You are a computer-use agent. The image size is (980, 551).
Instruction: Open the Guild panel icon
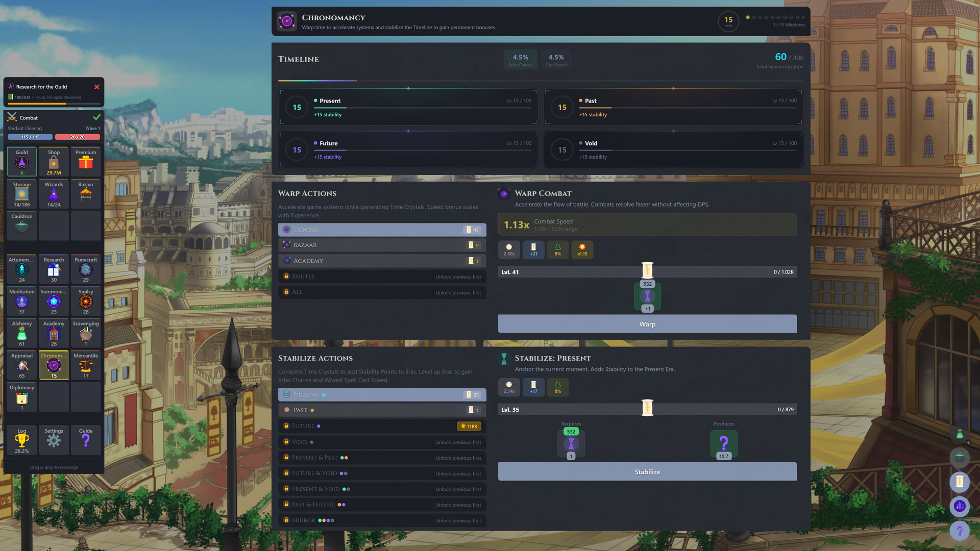point(21,162)
